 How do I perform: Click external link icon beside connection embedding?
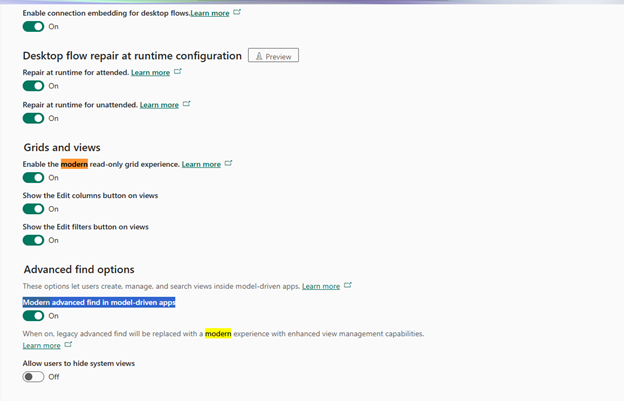tap(237, 12)
